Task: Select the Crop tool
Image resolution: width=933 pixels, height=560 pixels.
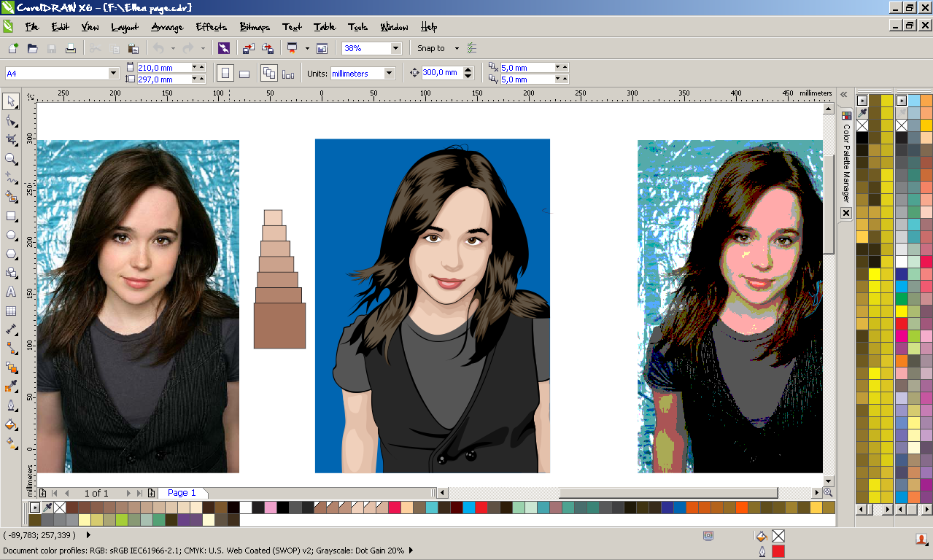Action: pyautogui.click(x=11, y=139)
